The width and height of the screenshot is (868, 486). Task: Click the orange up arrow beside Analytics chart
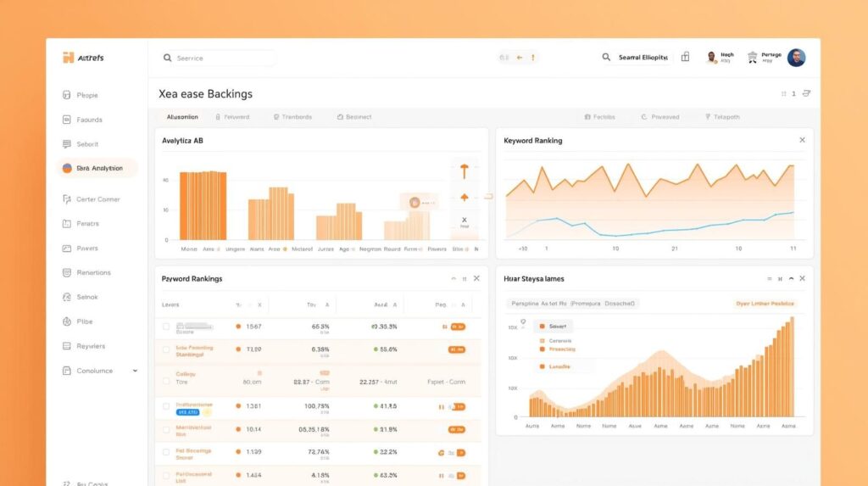464,170
